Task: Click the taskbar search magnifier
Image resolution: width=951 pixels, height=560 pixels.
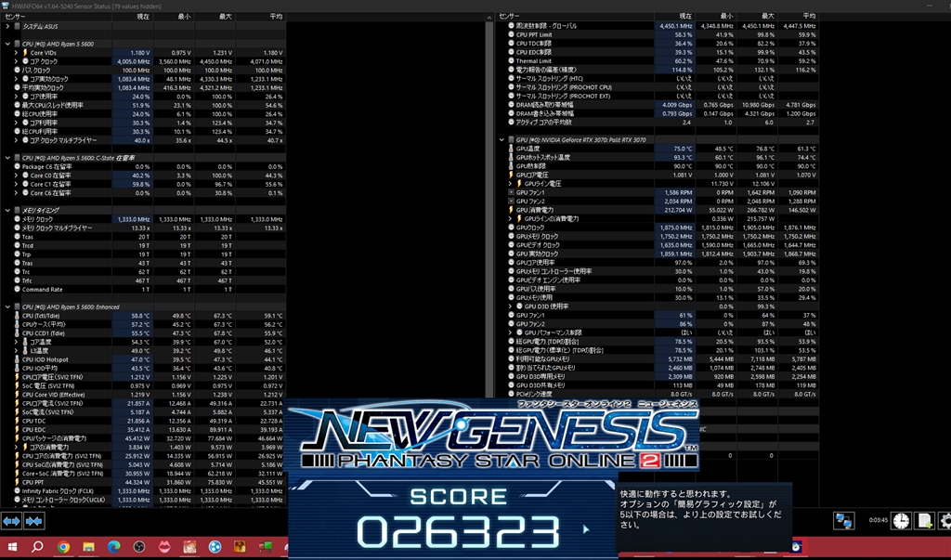Action: [x=37, y=547]
